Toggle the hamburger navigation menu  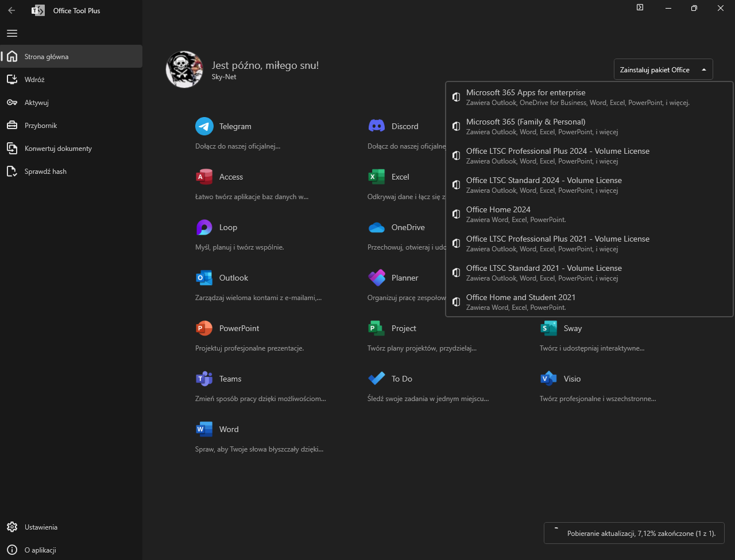point(12,33)
